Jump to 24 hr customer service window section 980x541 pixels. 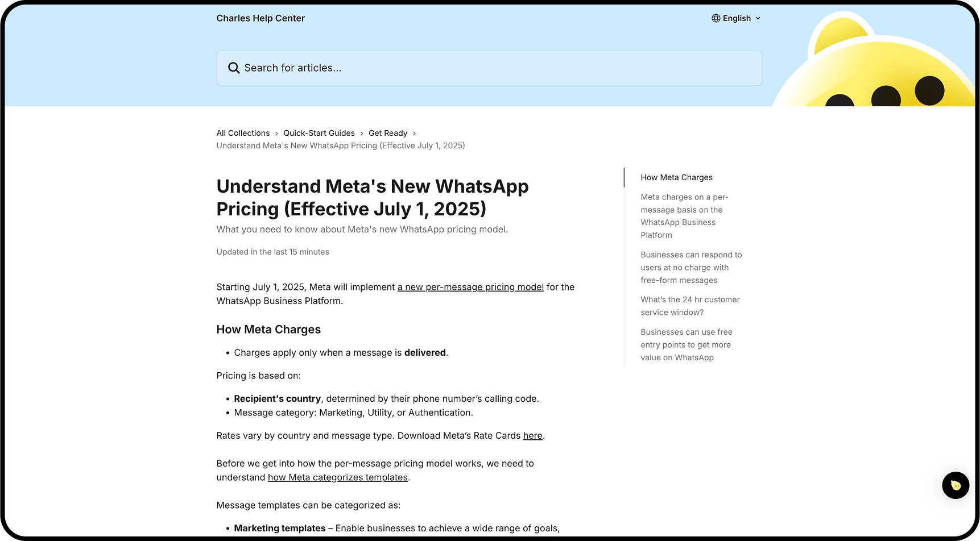(690, 306)
